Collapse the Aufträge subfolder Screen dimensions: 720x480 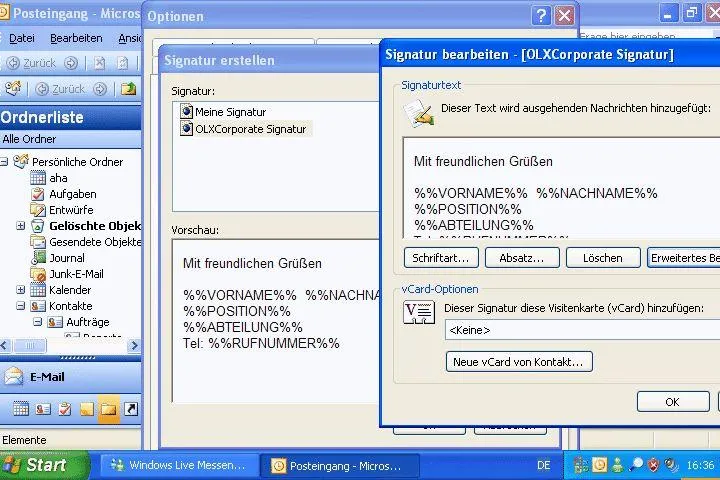pyautogui.click(x=38, y=322)
